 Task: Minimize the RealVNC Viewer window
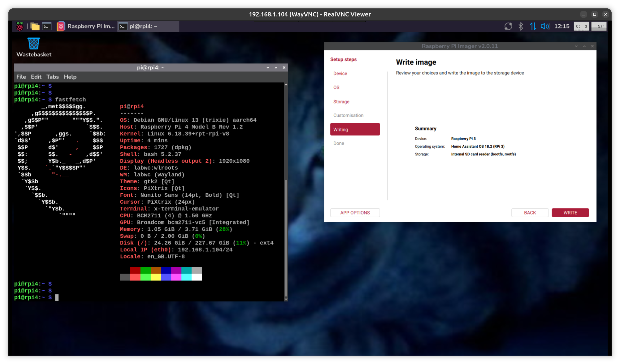click(x=584, y=14)
